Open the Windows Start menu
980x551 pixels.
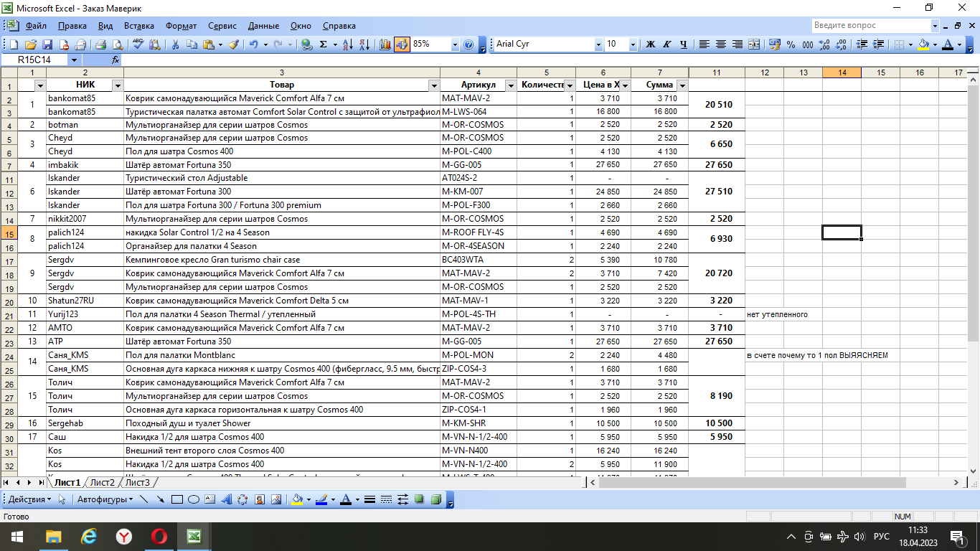click(x=17, y=536)
